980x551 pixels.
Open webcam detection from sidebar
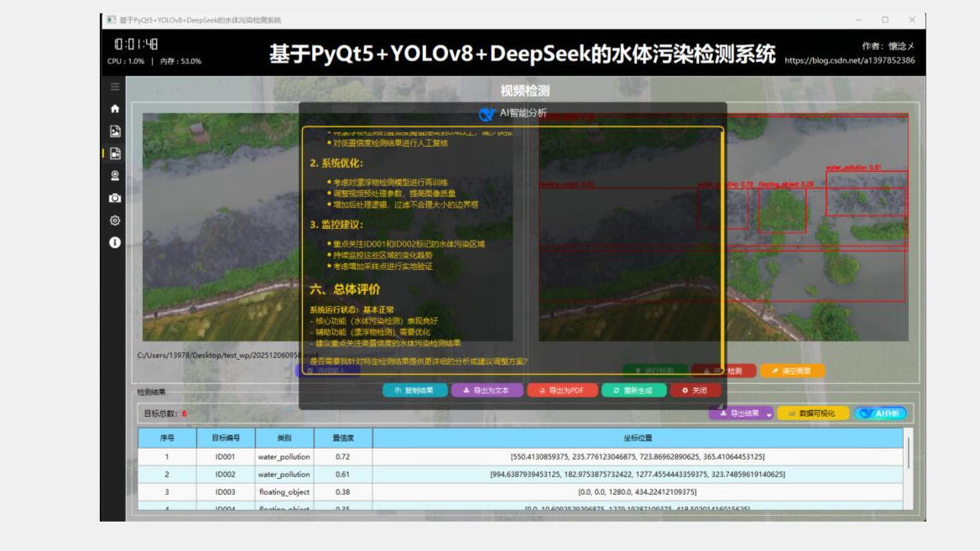(x=115, y=175)
